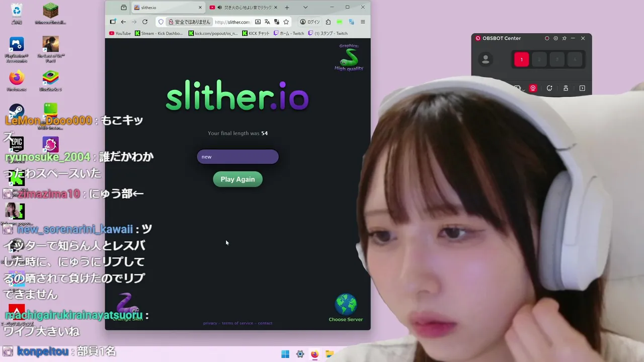Click the translate page icon

[x=267, y=22]
